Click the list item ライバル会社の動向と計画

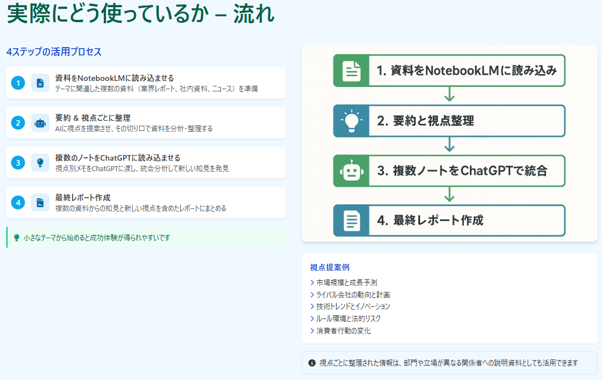(x=353, y=295)
